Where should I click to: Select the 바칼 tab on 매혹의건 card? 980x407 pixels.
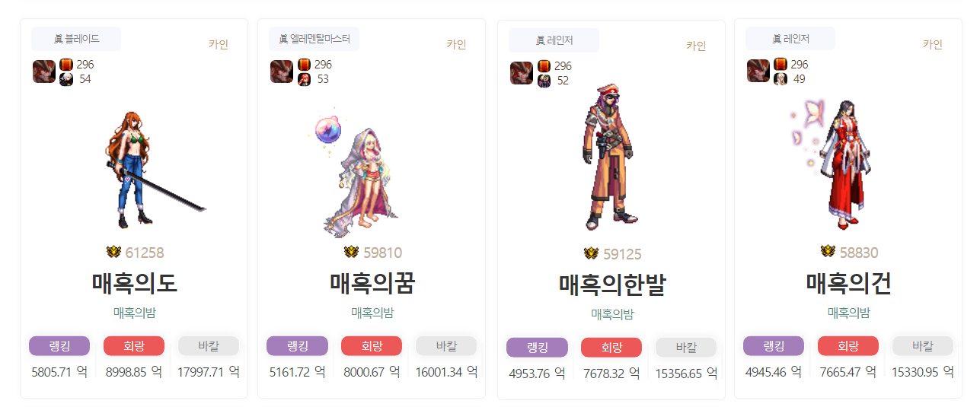pyautogui.click(x=923, y=346)
